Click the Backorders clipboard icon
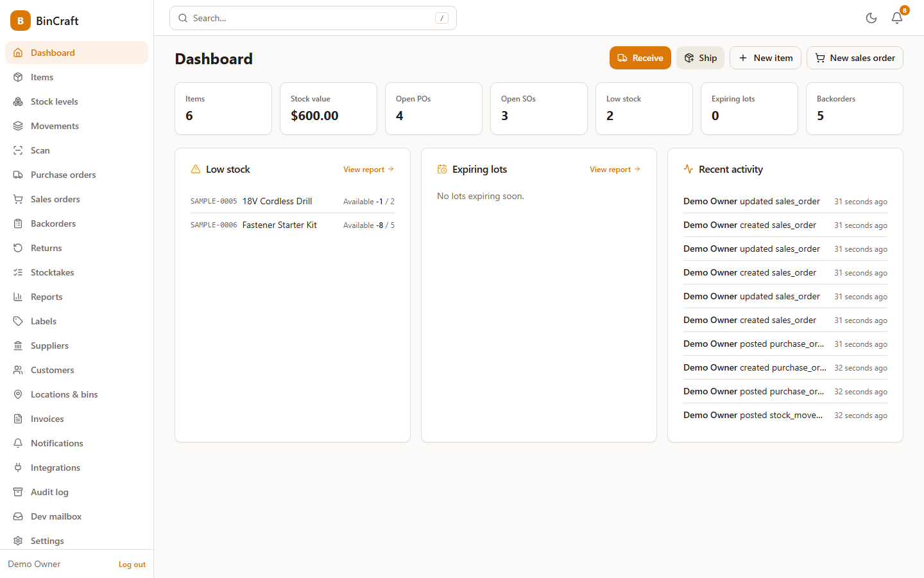This screenshot has width=924, height=578. (x=18, y=223)
